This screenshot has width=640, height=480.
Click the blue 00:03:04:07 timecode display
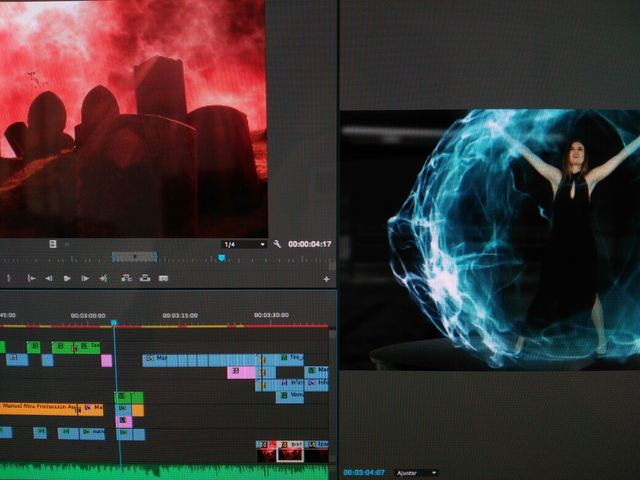click(365, 472)
